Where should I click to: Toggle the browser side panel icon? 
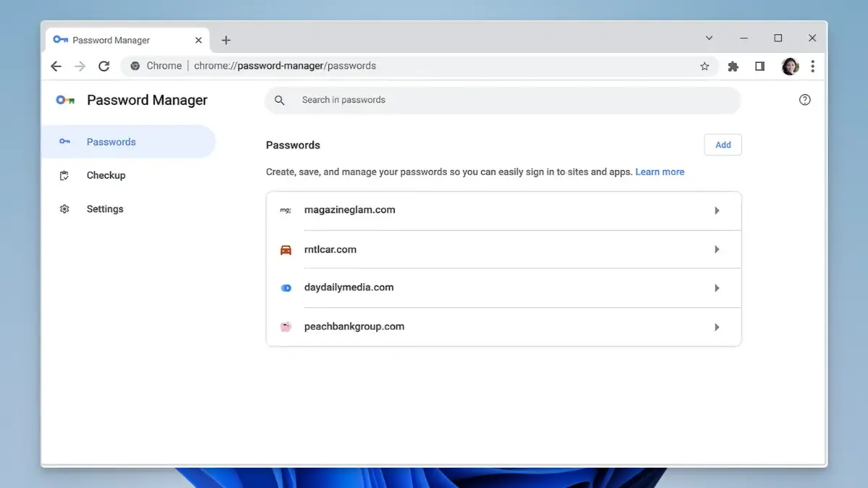pyautogui.click(x=759, y=66)
